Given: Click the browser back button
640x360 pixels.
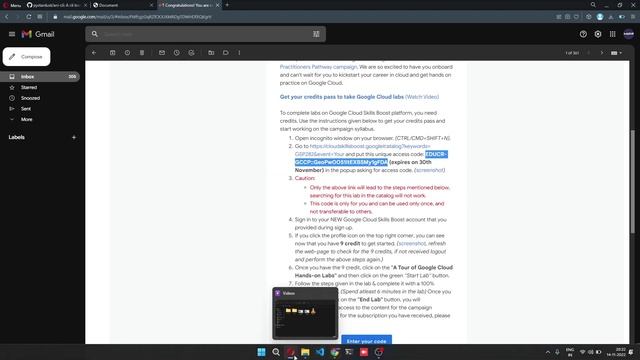Looking at the screenshot, I should click(7, 17).
